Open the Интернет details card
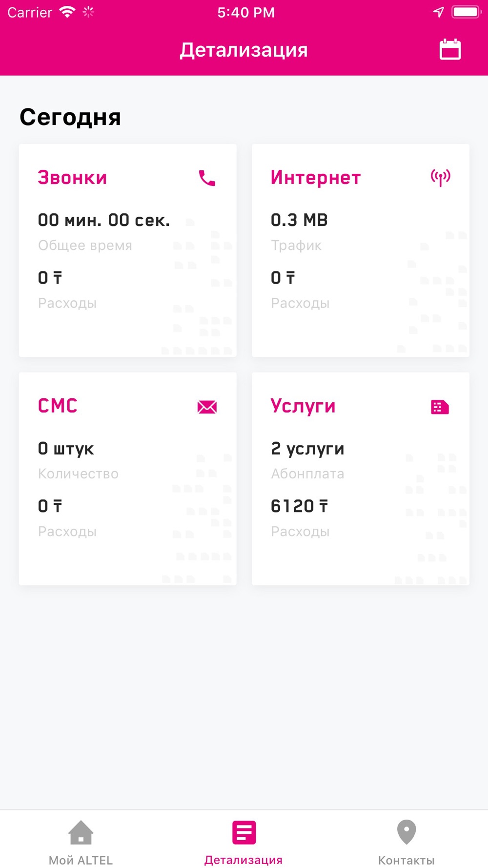This screenshot has height=868, width=488. (x=361, y=250)
